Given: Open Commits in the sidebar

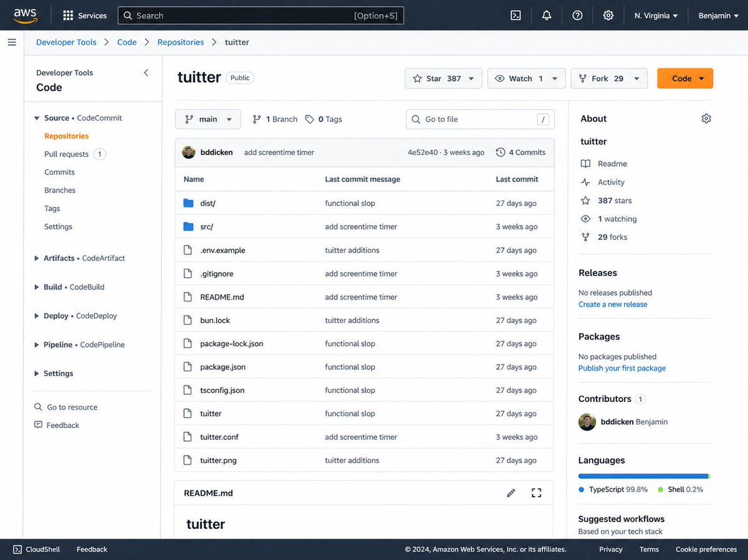Looking at the screenshot, I should coord(59,172).
